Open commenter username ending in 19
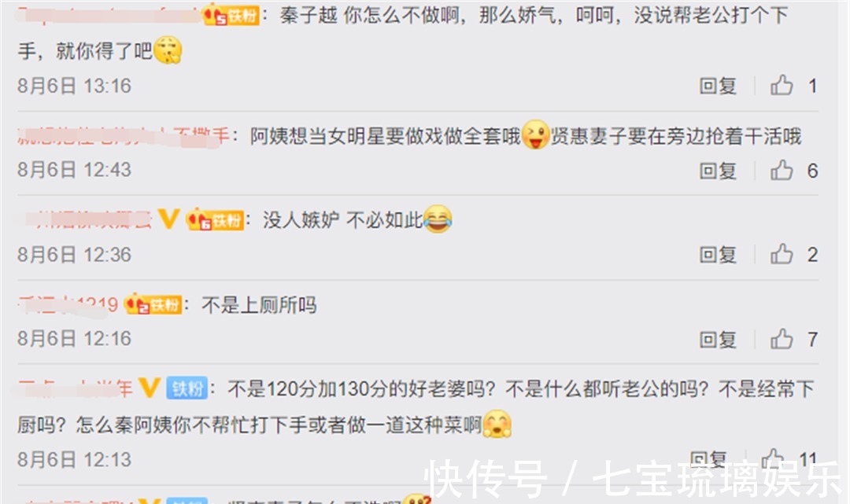The height and width of the screenshot is (504, 850). pyautogui.click(x=68, y=305)
